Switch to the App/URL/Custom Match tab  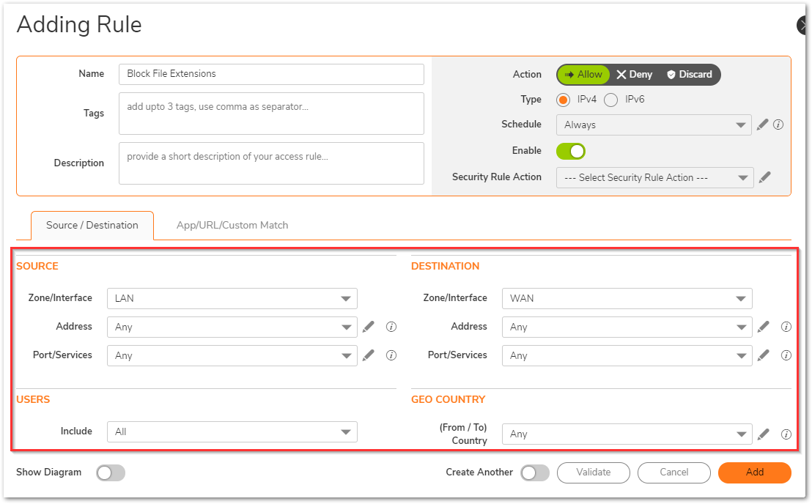click(x=232, y=225)
